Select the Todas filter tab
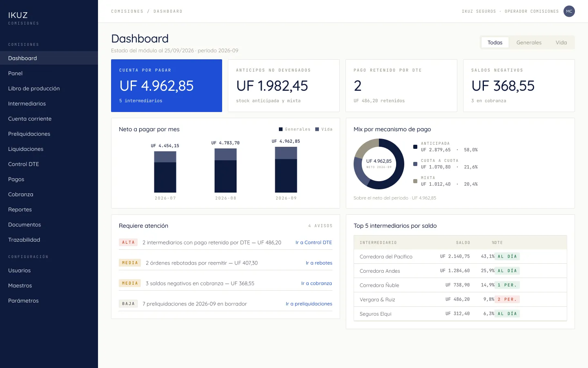The width and height of the screenshot is (588, 368). pyautogui.click(x=495, y=43)
